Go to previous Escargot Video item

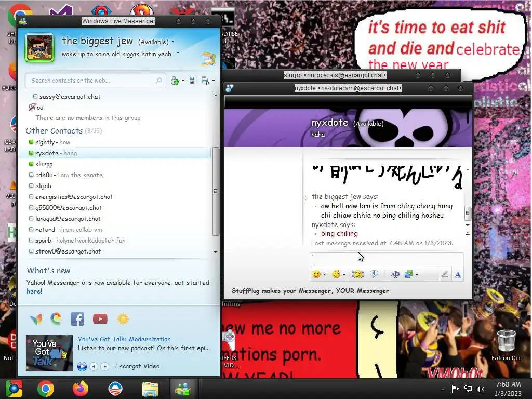(x=94, y=366)
